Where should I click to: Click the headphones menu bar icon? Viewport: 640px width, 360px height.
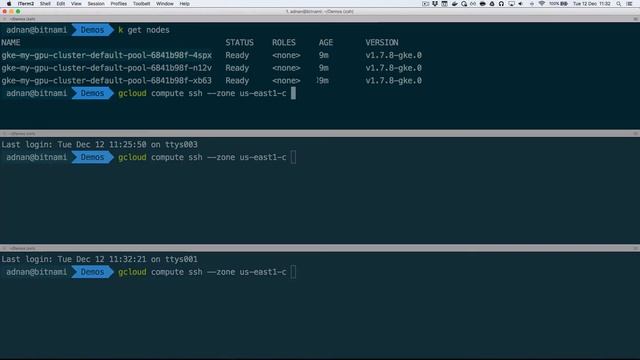[501, 4]
